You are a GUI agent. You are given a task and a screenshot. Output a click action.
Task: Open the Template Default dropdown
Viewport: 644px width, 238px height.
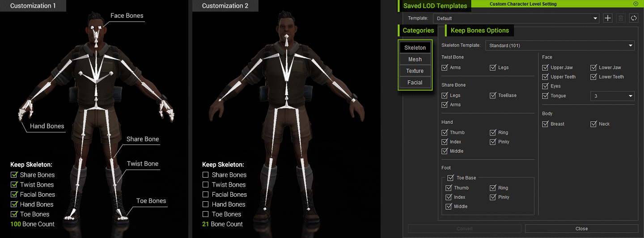517,18
